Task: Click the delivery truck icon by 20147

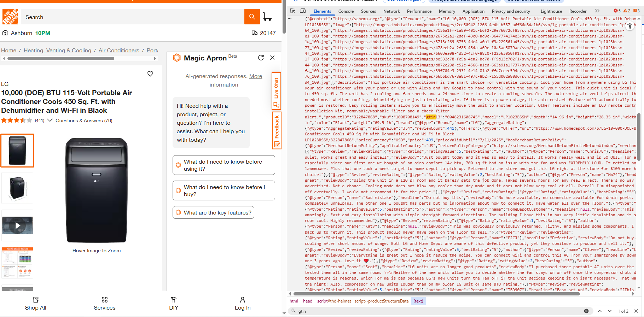Action: [x=255, y=33]
